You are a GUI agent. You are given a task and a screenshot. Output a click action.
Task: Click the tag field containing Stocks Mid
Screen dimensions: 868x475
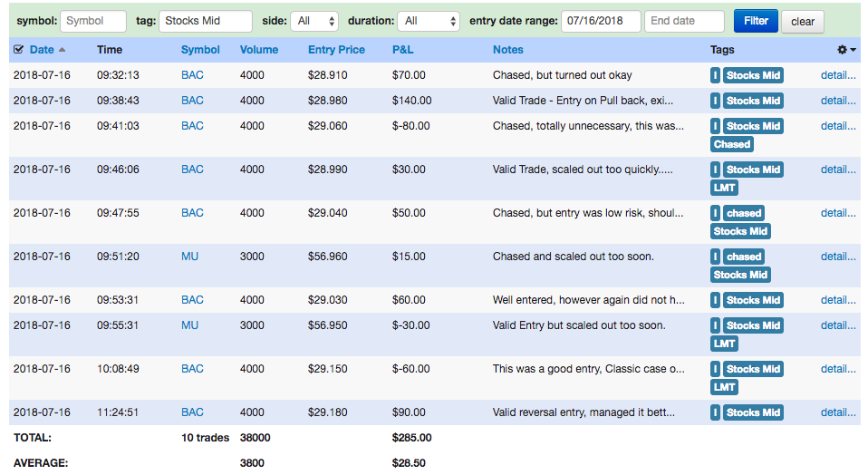pos(206,21)
